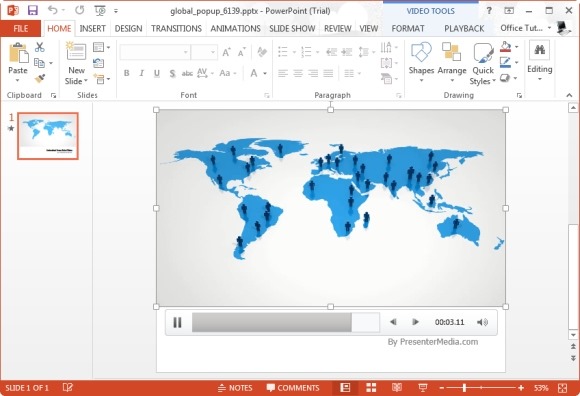Switch to Reading View in status bar

397,387
